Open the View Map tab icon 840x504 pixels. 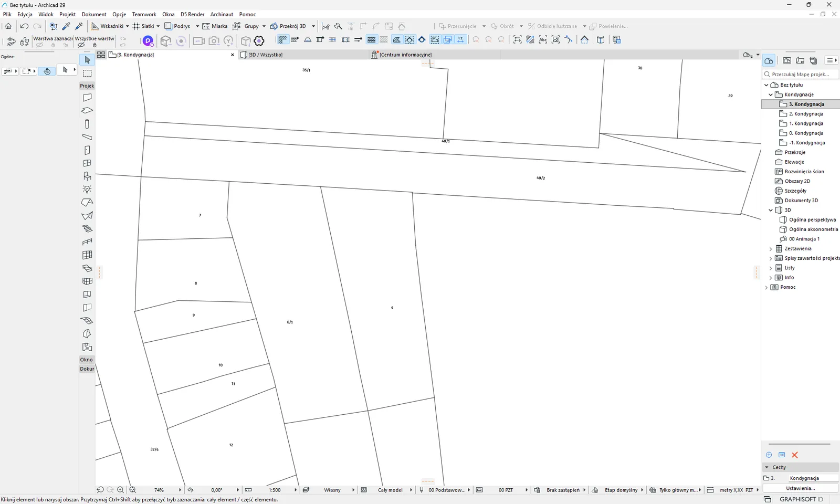787,60
